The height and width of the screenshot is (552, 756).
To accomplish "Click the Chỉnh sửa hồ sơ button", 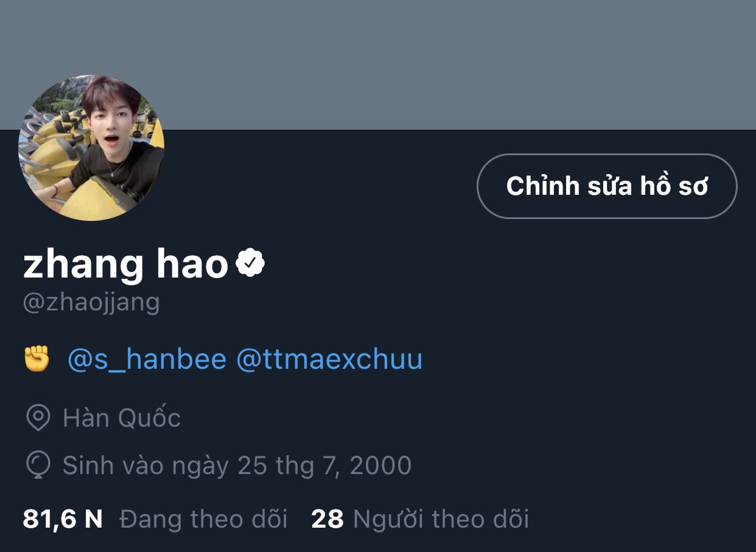I will point(607,186).
